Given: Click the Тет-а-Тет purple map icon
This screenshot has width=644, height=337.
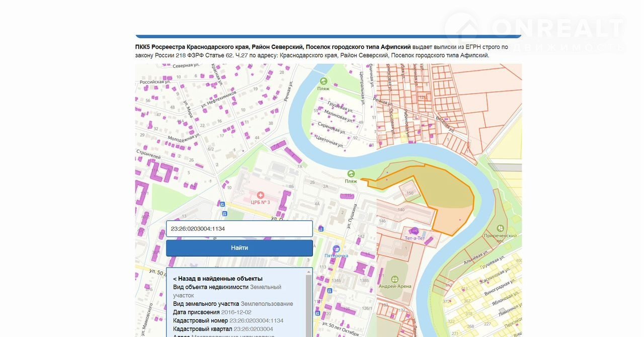Looking at the screenshot, I should 414,231.
